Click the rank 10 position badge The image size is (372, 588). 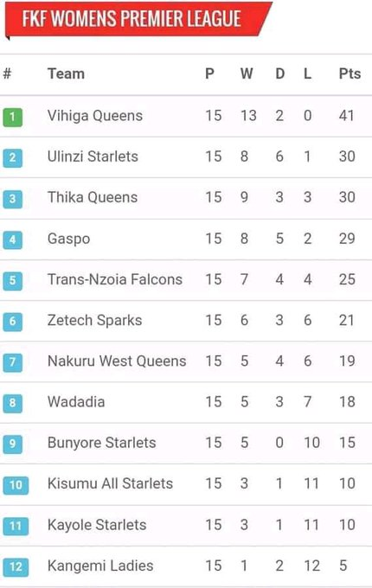[x=16, y=485]
